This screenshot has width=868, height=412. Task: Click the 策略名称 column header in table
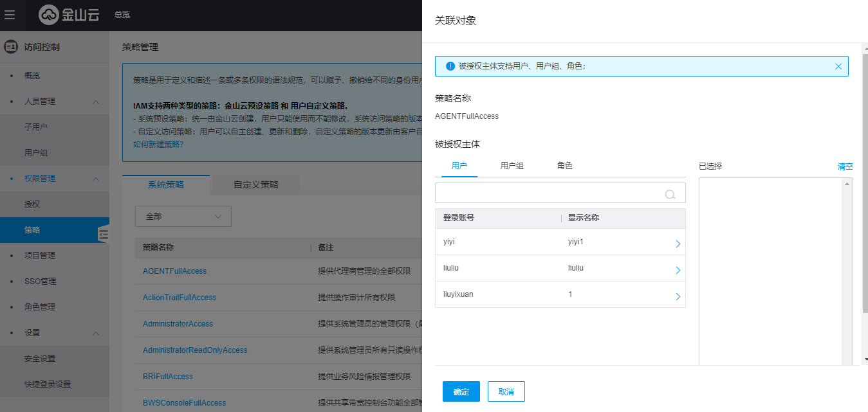(x=158, y=247)
